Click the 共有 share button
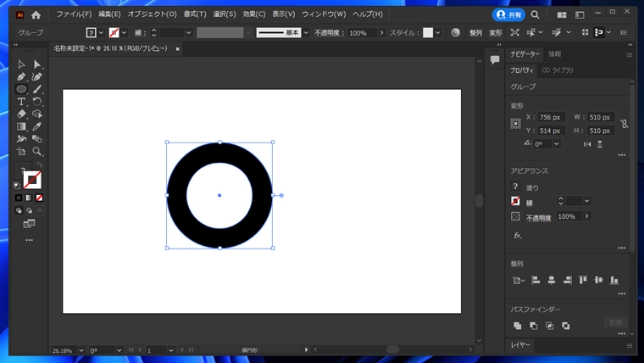 coord(508,14)
